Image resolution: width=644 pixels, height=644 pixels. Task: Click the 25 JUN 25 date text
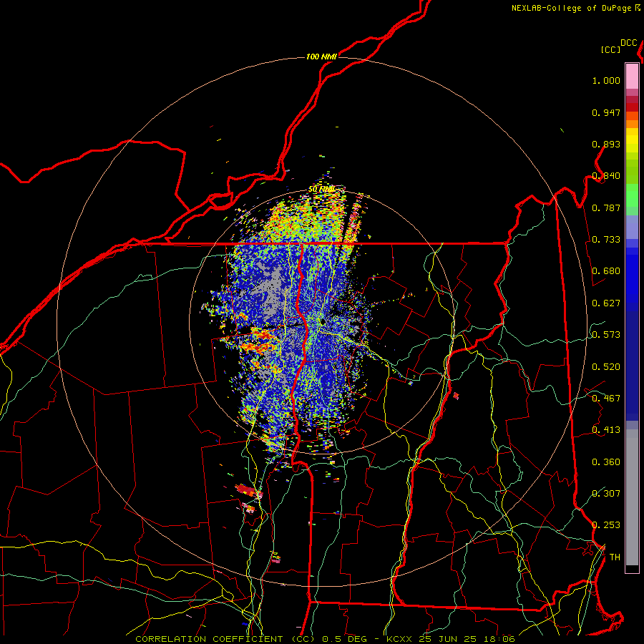pyautogui.click(x=448, y=639)
